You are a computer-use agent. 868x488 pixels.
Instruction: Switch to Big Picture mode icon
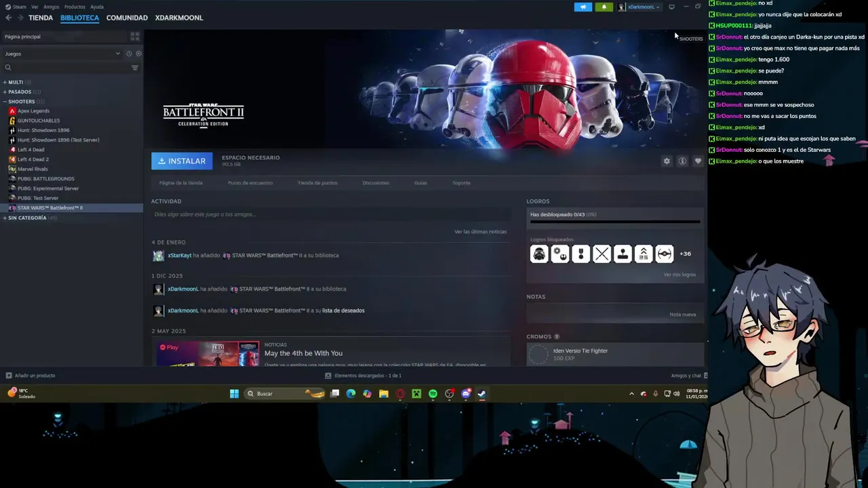671,7
